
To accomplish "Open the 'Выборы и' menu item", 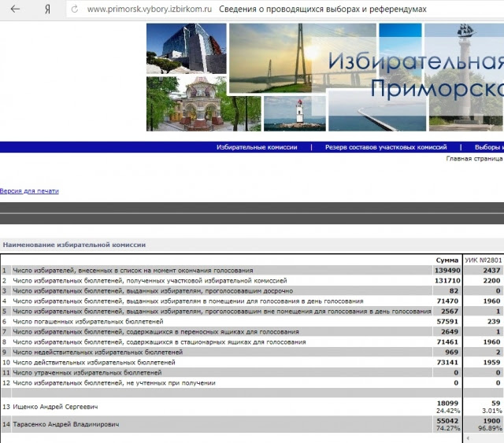I will 488,147.
